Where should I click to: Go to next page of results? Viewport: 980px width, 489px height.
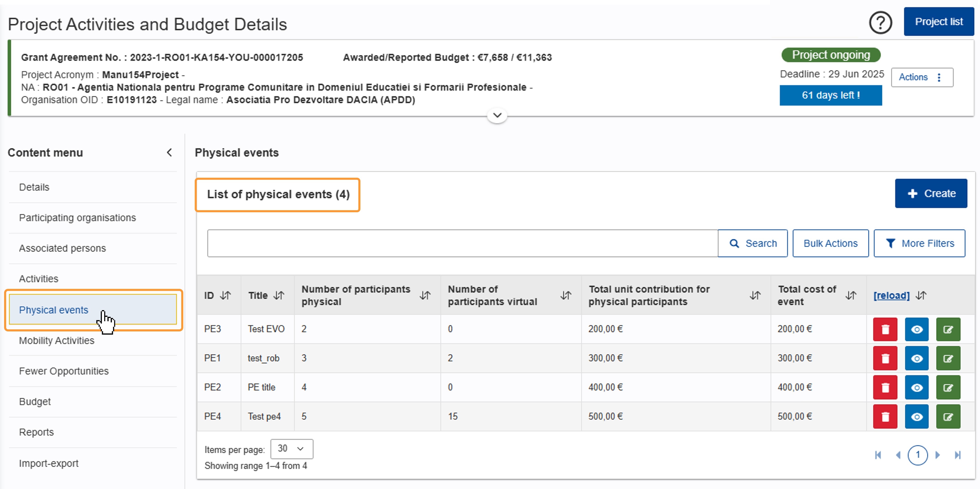click(x=938, y=455)
